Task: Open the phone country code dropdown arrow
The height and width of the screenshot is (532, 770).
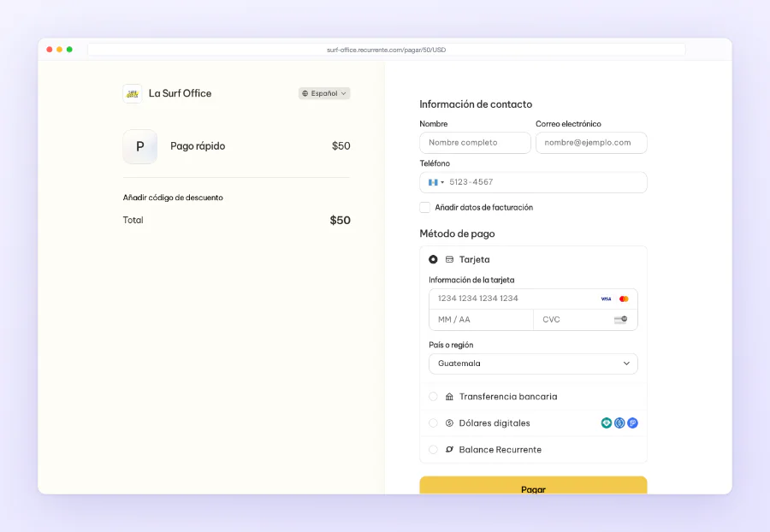Action: pos(442,182)
